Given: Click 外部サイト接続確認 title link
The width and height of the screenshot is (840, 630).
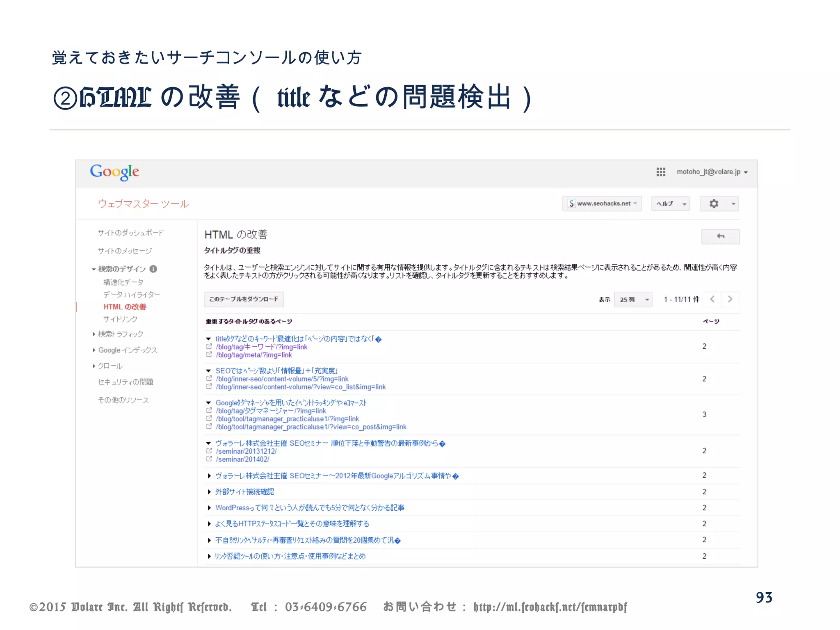Looking at the screenshot, I should tap(244, 492).
